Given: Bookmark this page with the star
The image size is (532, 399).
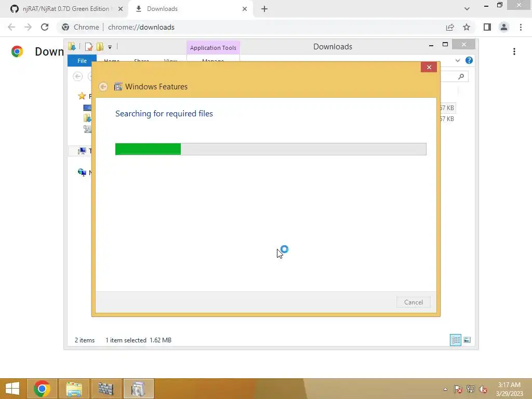Looking at the screenshot, I should [x=467, y=27].
